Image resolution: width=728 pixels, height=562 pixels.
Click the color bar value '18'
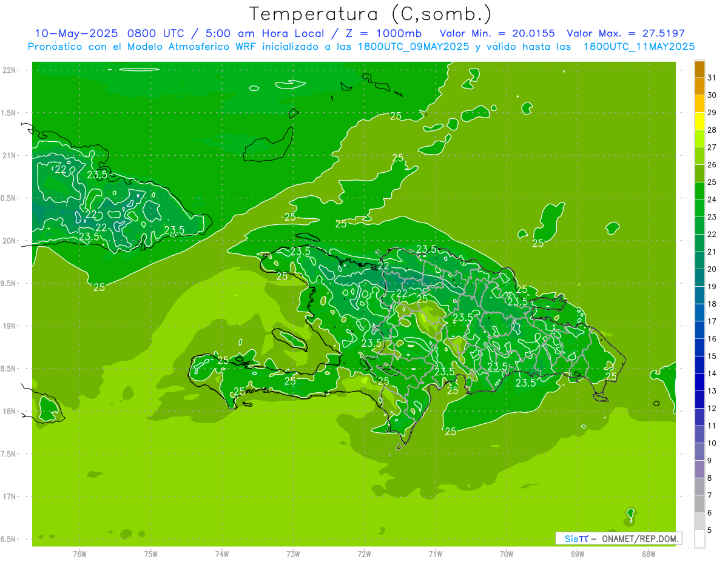(712, 304)
